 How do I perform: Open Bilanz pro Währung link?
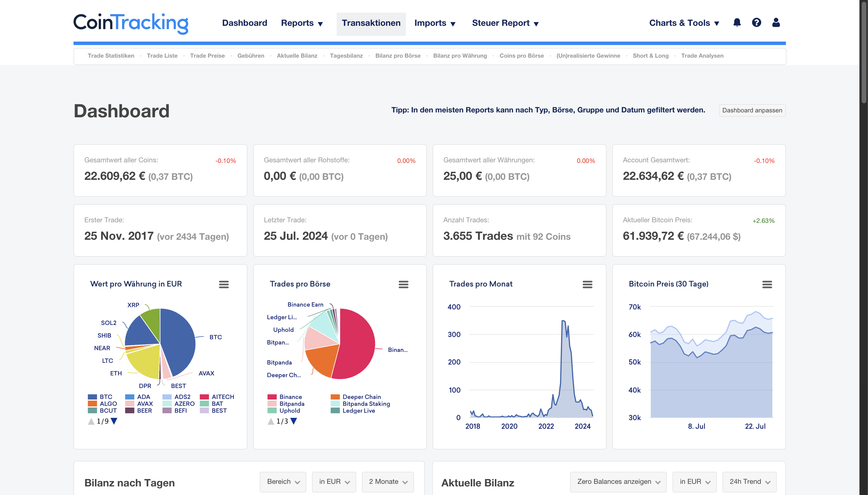(460, 56)
